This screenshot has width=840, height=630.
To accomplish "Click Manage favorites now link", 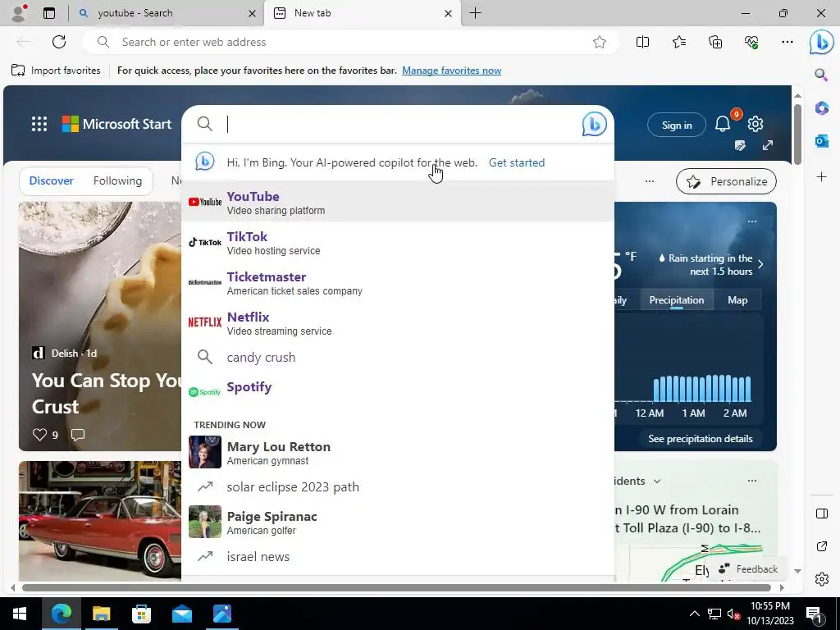I will coord(452,71).
